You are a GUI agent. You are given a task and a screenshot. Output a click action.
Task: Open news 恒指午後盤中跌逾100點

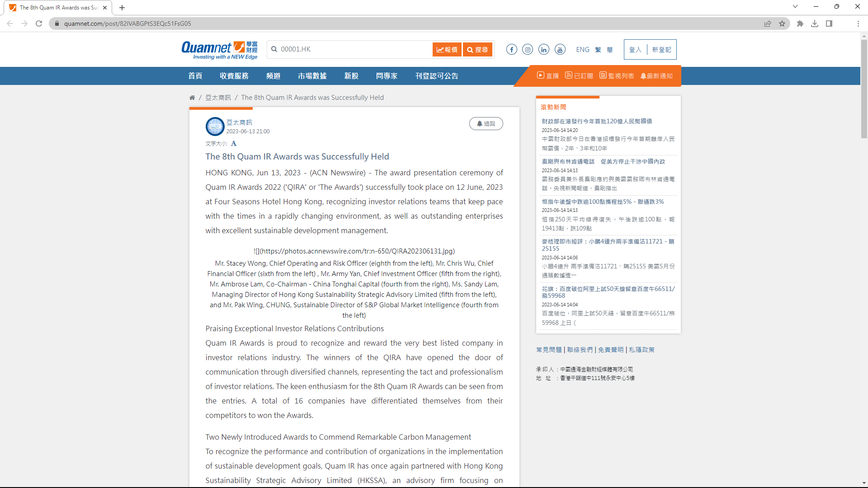[603, 202]
